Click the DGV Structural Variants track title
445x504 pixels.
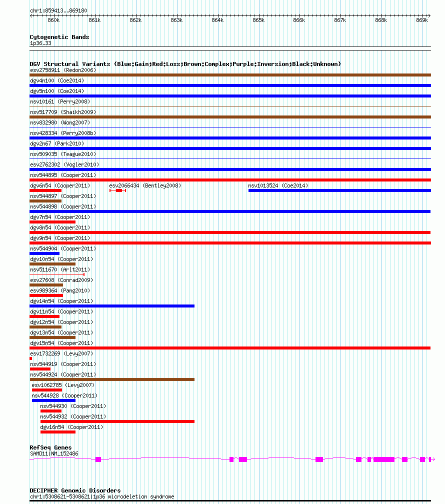(185, 64)
